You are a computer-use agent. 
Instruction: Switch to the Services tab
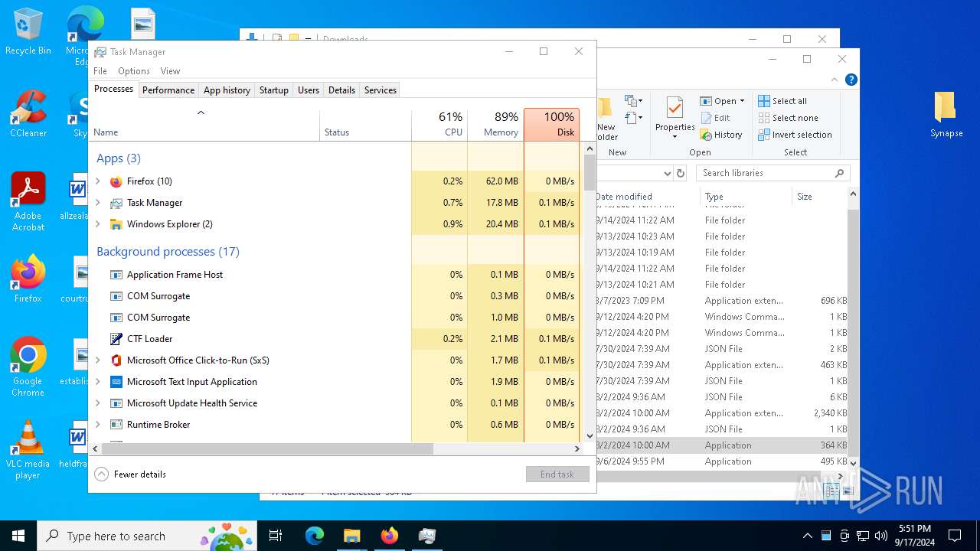coord(381,90)
